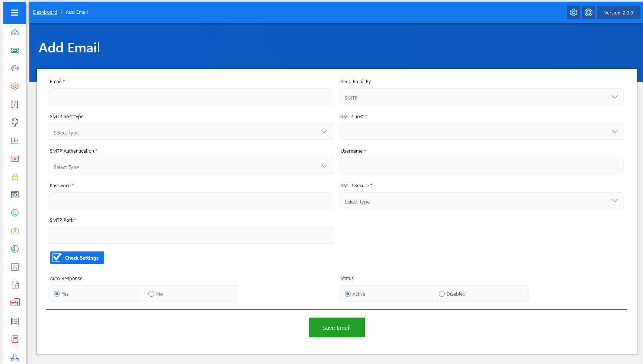Select Disabled status option
This screenshot has height=364, width=643.
tap(442, 294)
